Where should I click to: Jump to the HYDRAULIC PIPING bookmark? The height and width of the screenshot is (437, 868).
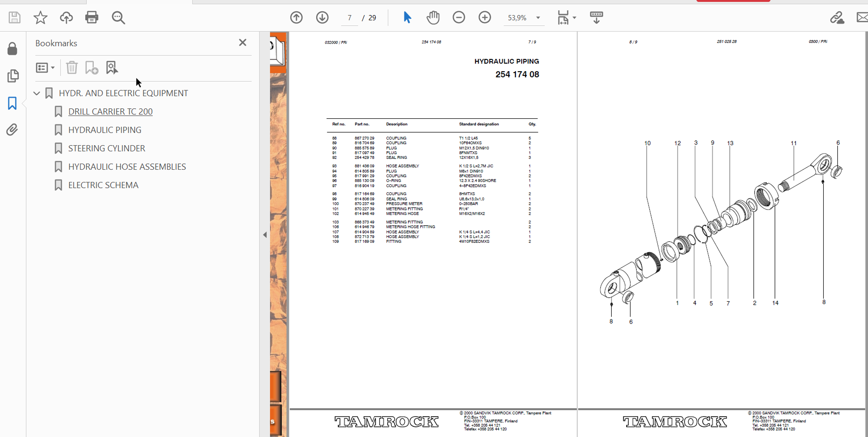pos(105,130)
